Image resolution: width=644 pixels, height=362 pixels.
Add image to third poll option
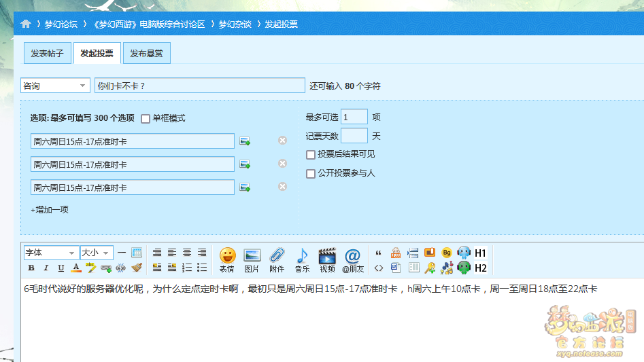pos(245,187)
